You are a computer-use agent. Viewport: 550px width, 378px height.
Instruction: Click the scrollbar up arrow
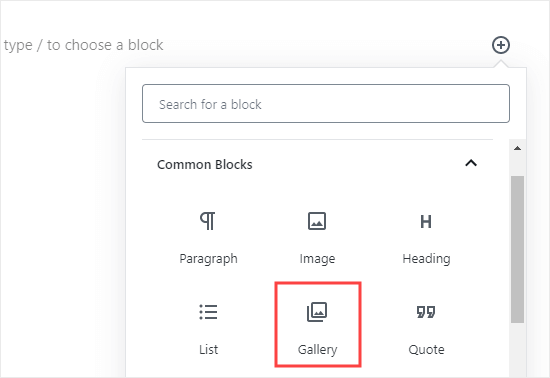[x=517, y=148]
